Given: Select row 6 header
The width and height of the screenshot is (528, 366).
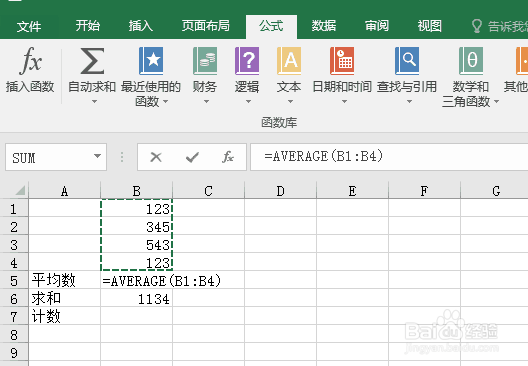Looking at the screenshot, I should pos(14,299).
